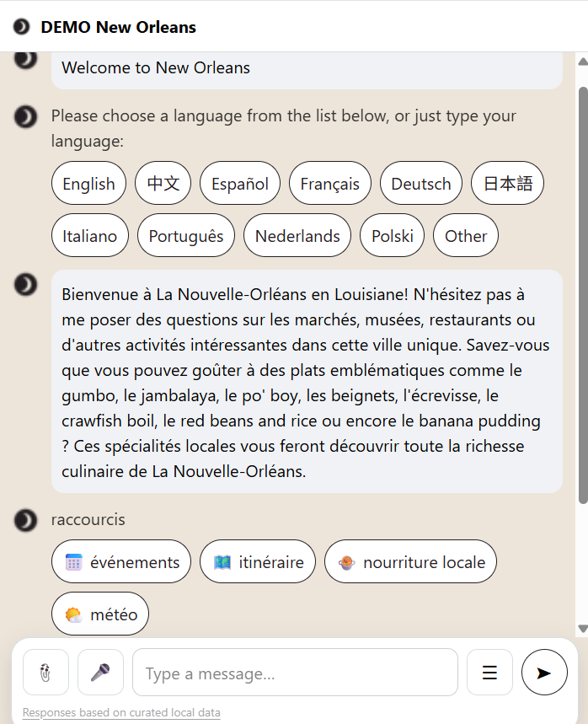Pick Polski from the language list
This screenshot has width=588, height=724.
click(393, 236)
